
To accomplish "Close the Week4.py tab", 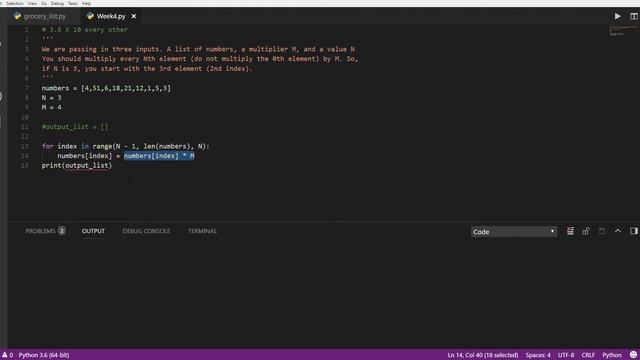I will (133, 16).
